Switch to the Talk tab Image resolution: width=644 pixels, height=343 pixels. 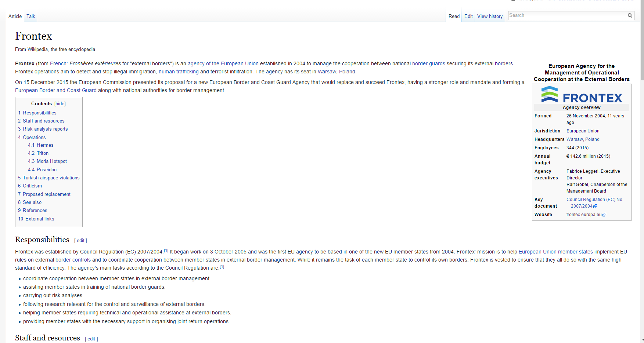tap(31, 16)
